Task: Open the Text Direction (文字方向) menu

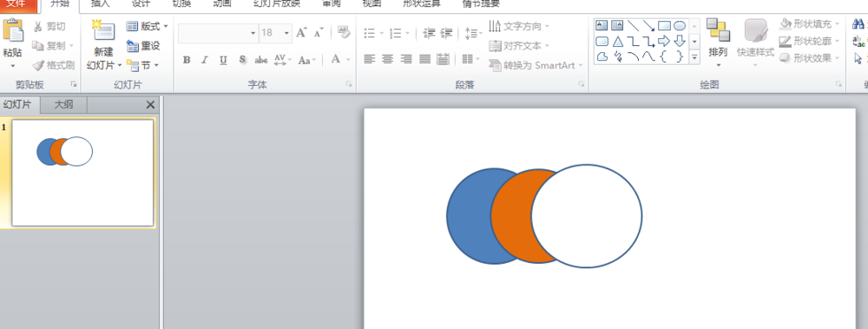Action: coord(520,26)
